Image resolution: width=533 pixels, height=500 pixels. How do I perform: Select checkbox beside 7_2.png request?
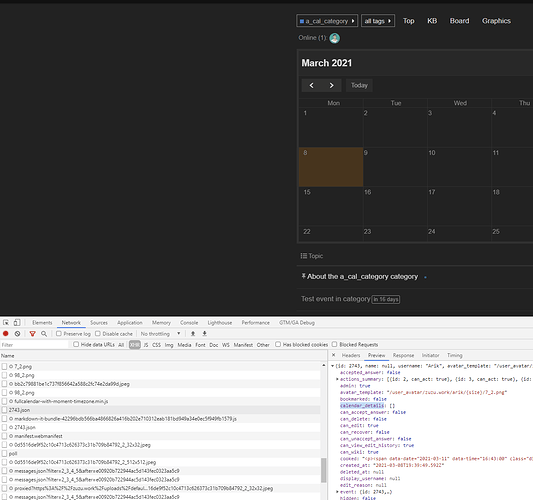4,366
